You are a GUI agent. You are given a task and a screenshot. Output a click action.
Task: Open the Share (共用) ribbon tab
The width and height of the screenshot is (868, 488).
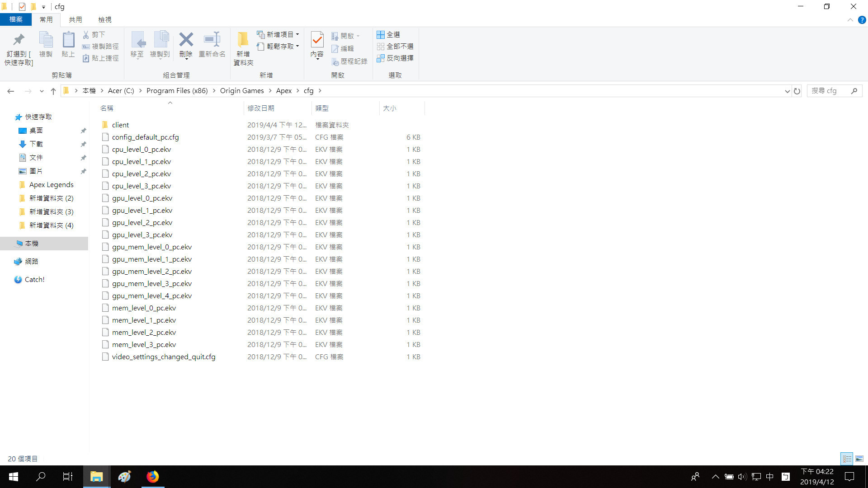(75, 20)
